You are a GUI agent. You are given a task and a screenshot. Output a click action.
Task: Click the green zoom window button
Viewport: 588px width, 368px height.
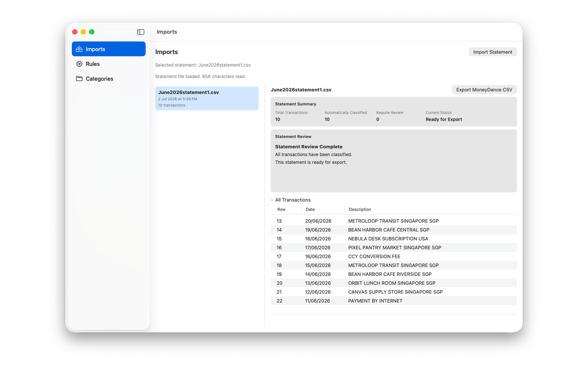click(x=92, y=32)
